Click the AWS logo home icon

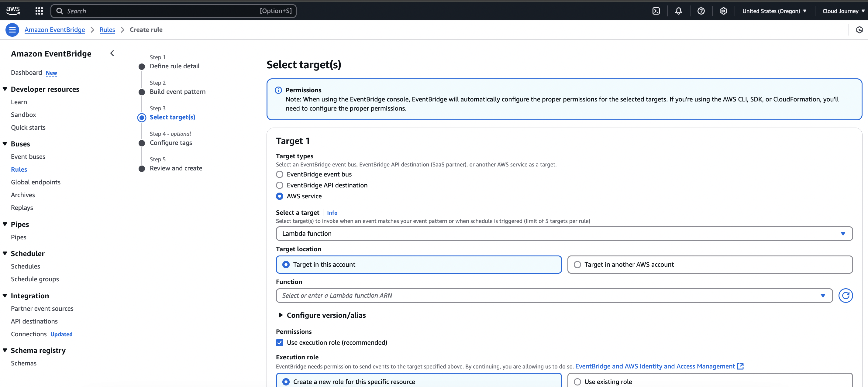click(13, 10)
